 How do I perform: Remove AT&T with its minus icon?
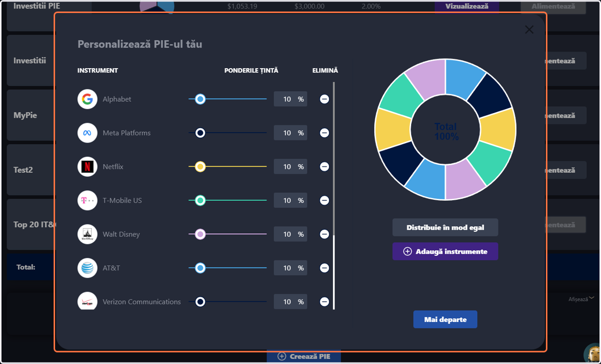point(325,268)
